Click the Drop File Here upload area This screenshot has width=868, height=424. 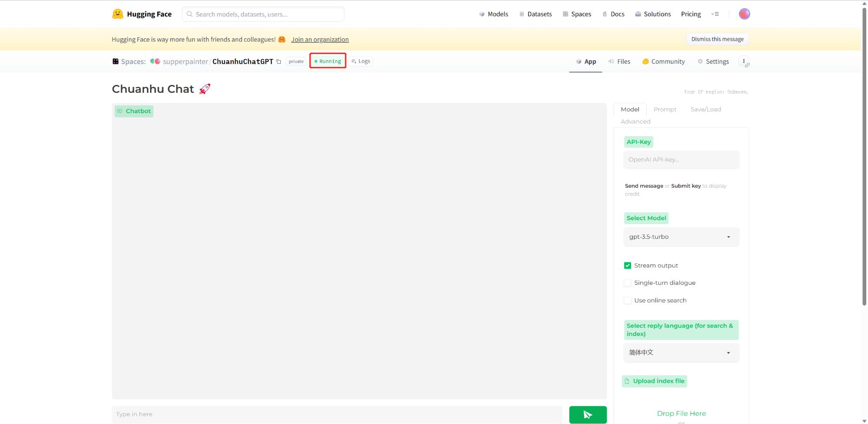(x=681, y=414)
